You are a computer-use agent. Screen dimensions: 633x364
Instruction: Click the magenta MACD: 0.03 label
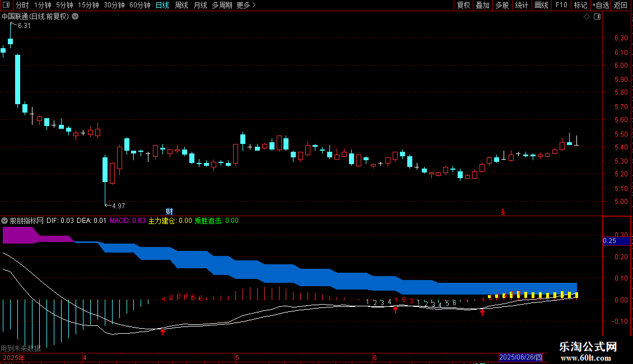128,221
